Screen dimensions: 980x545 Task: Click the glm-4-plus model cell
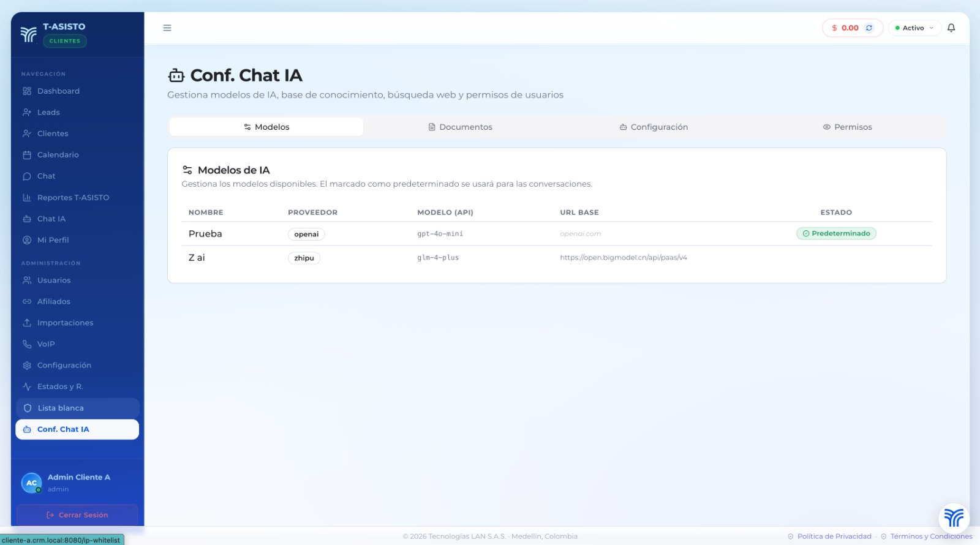point(438,258)
